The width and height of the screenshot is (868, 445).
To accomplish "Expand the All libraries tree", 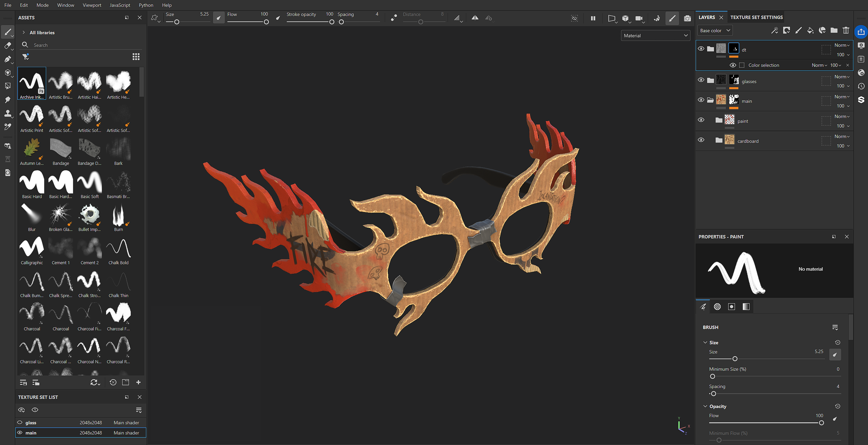I will 23,33.
